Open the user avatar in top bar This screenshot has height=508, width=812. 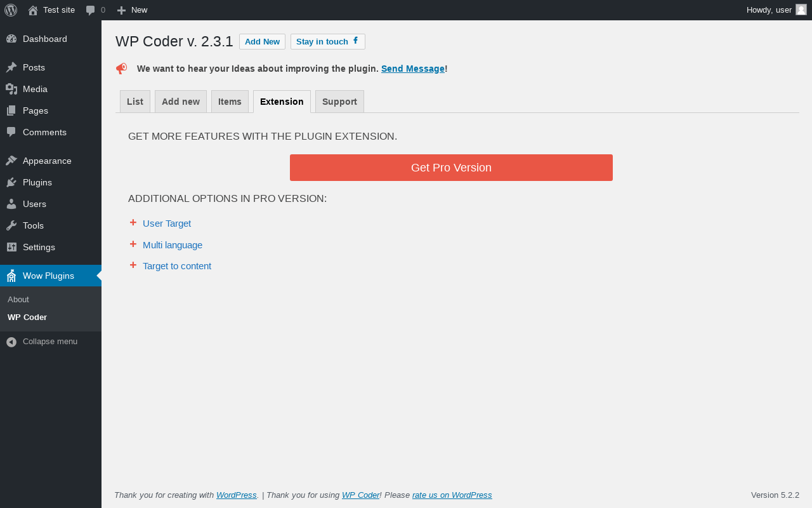pos(801,10)
